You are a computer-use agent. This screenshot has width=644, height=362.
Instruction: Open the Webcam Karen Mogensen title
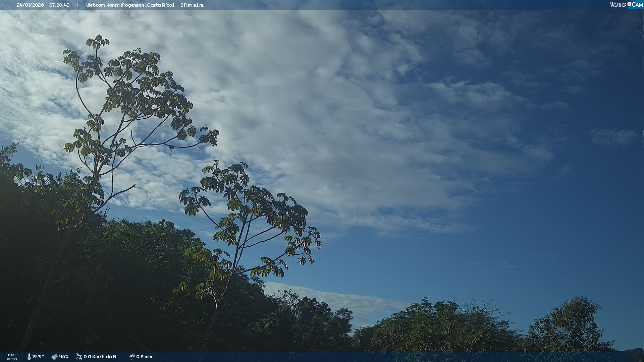pyautogui.click(x=115, y=5)
